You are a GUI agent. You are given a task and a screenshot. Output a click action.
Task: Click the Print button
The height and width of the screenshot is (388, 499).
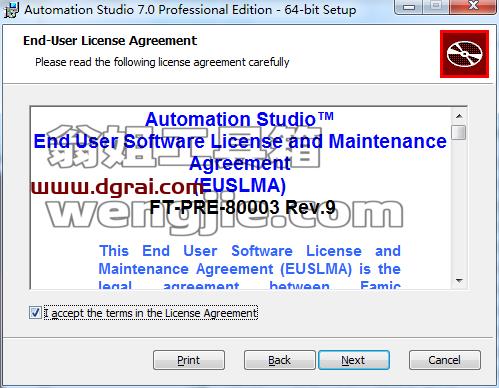(x=189, y=360)
